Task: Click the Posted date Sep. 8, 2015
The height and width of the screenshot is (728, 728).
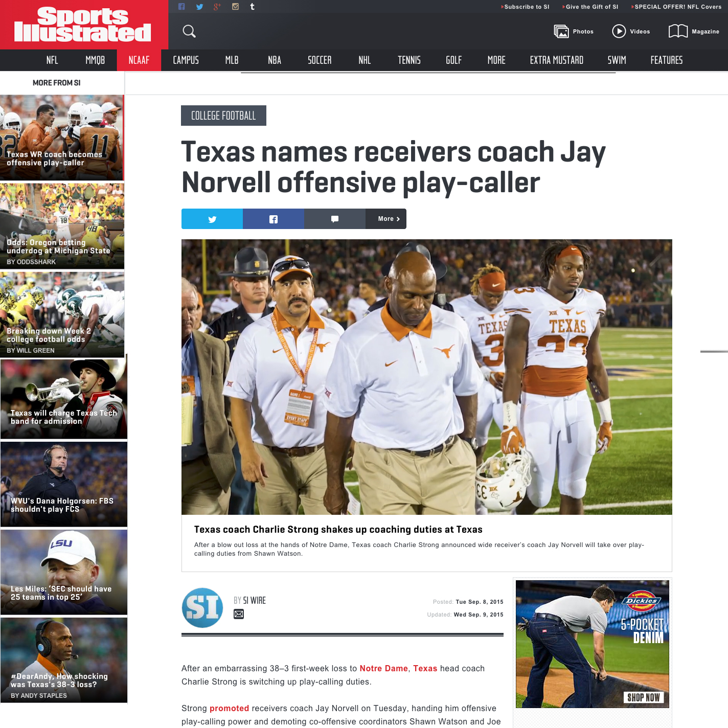Action: 480,602
